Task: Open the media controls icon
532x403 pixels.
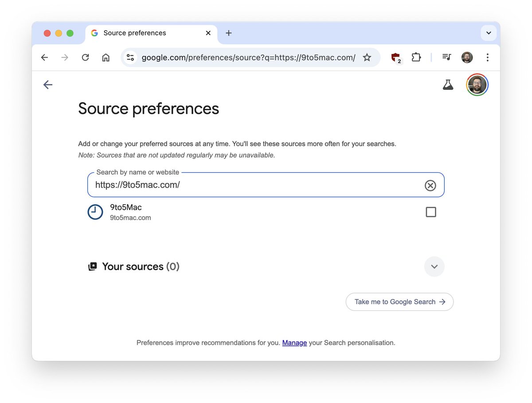Action: click(447, 58)
